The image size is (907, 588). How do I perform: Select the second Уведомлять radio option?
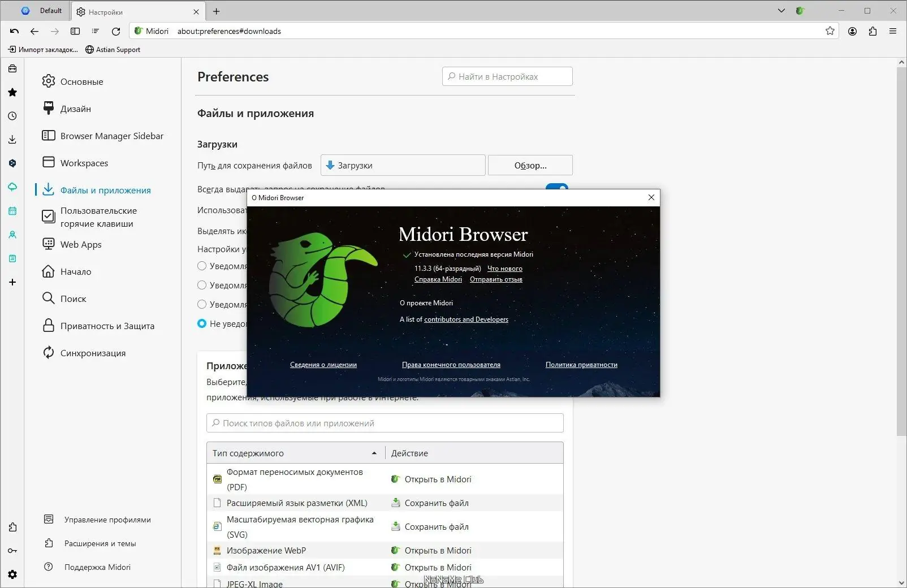click(x=202, y=285)
